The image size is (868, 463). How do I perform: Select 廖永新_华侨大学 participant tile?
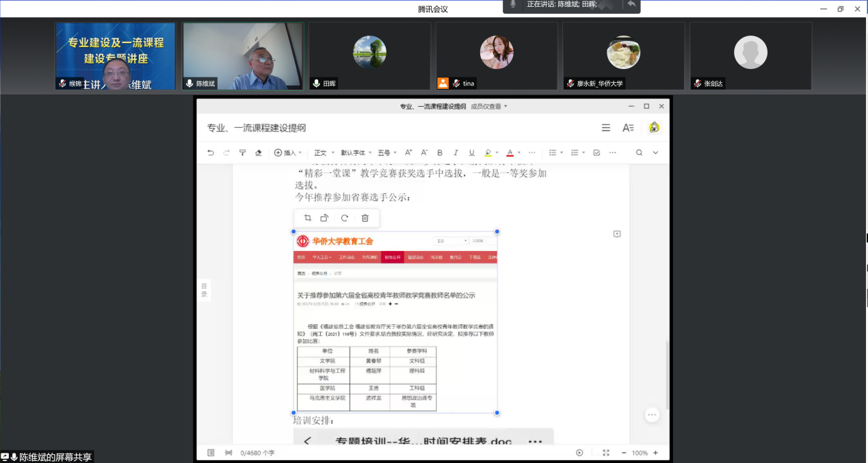[x=624, y=56]
